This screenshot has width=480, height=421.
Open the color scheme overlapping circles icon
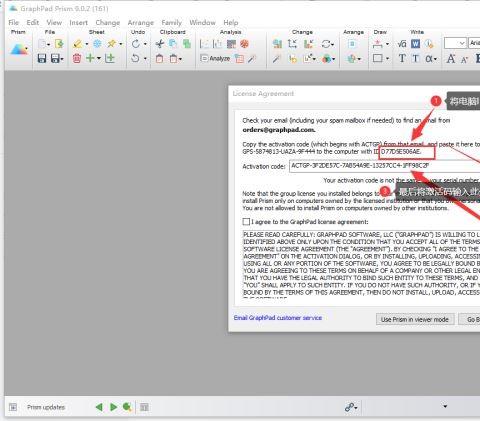327,59
